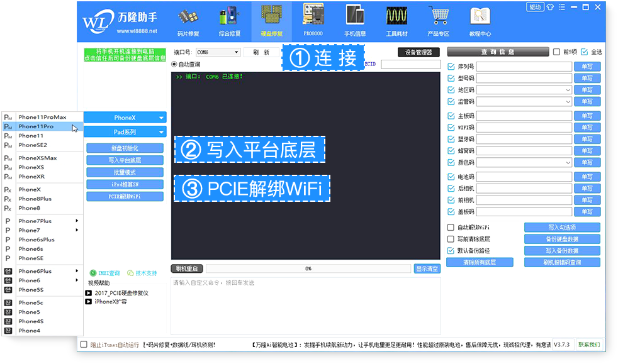Toggle the 主板码 checkbox
Screen dimensions: 618x364
pyautogui.click(x=451, y=116)
